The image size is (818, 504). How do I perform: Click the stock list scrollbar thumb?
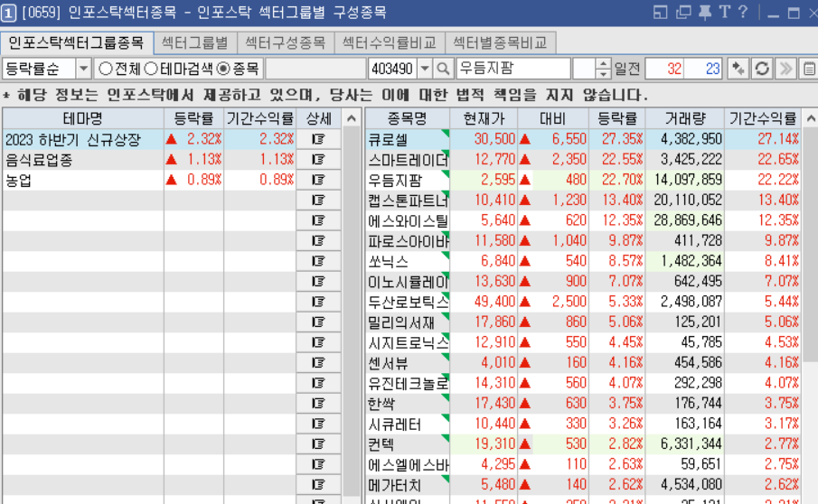pyautogui.click(x=810, y=245)
